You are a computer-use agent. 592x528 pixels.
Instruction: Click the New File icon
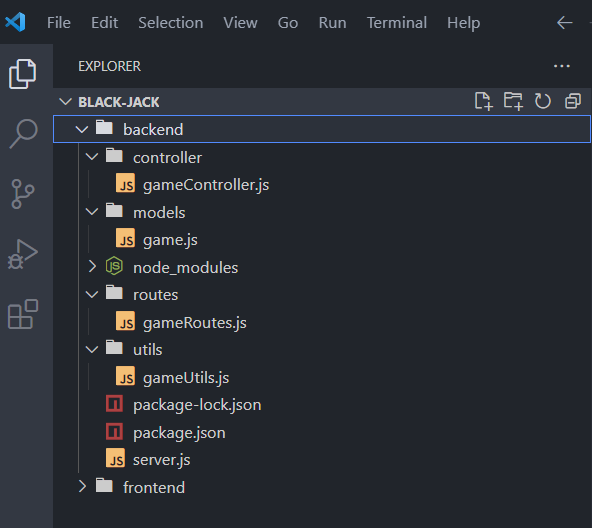pos(483,101)
